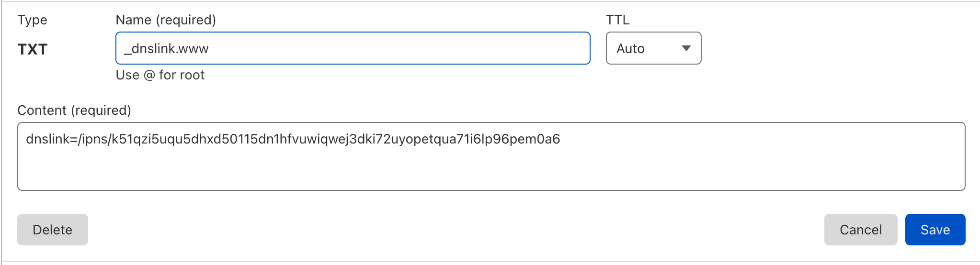The width and height of the screenshot is (980, 265).
Task: Place cursor in the _dnslink.www text
Action: [166, 49]
